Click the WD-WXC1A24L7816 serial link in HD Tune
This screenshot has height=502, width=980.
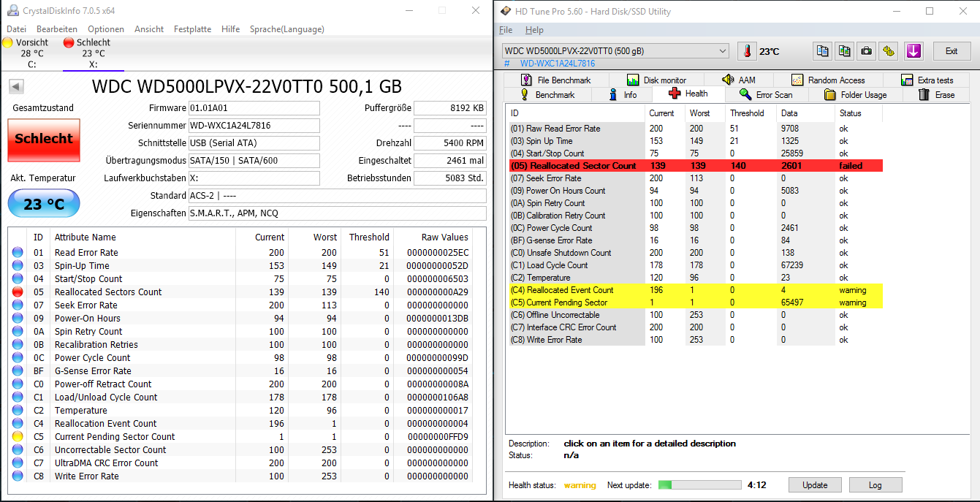coord(558,64)
